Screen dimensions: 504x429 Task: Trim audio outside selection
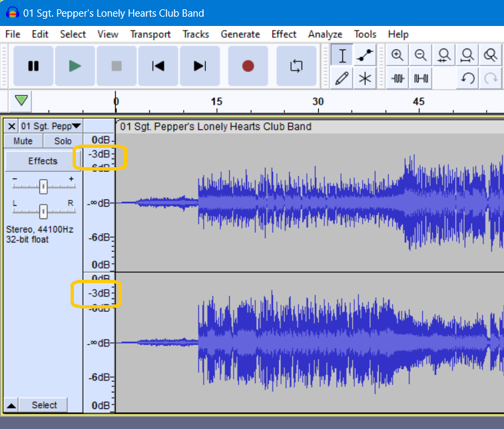(397, 78)
